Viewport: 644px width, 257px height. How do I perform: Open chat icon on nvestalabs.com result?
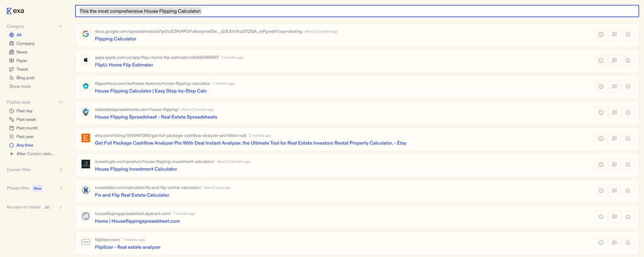(614, 191)
